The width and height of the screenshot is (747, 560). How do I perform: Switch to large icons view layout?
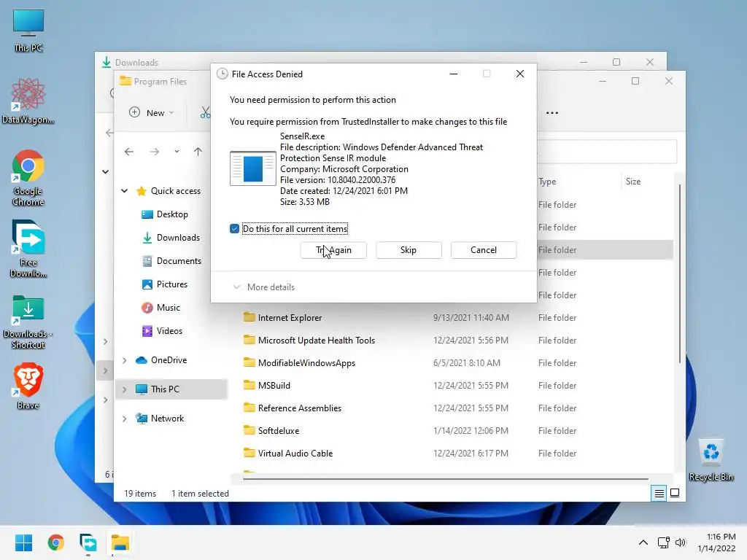pyautogui.click(x=675, y=494)
